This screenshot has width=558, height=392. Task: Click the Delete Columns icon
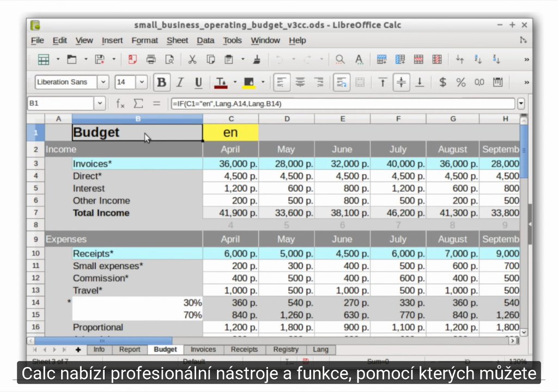(437, 59)
